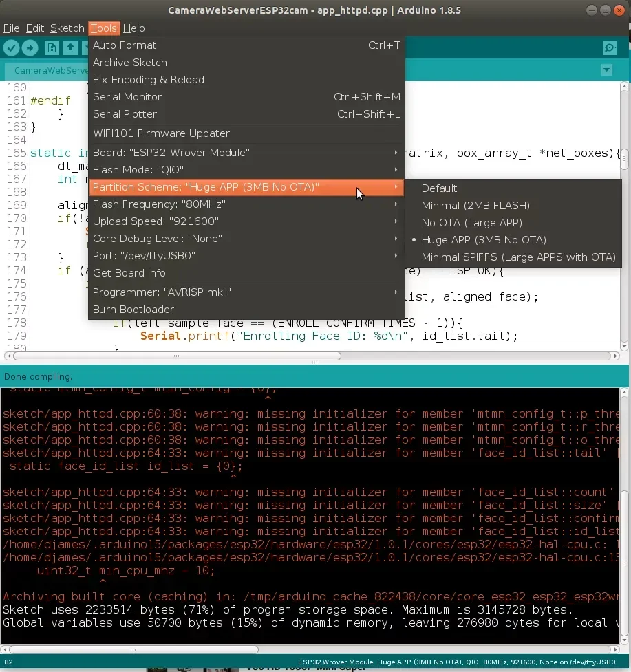Open the Edit menu
The image size is (631, 672).
click(x=34, y=28)
